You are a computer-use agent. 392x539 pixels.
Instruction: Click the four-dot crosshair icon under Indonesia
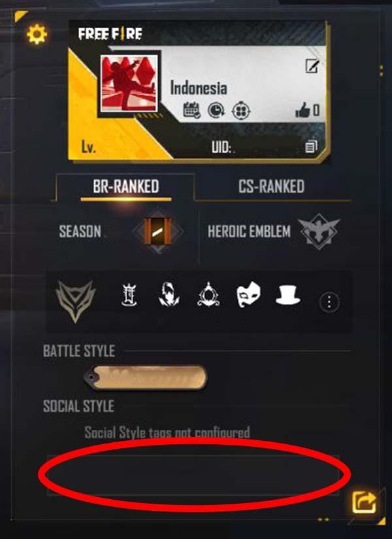click(x=241, y=111)
